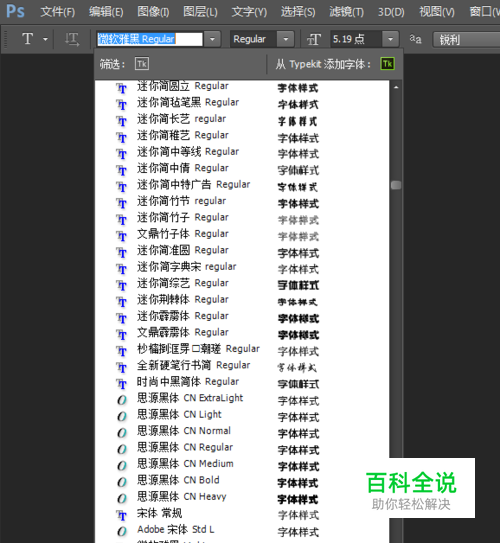Image resolution: width=500 pixels, height=543 pixels.
Task: Click the font list scrollbar thumb
Action: coord(396,185)
